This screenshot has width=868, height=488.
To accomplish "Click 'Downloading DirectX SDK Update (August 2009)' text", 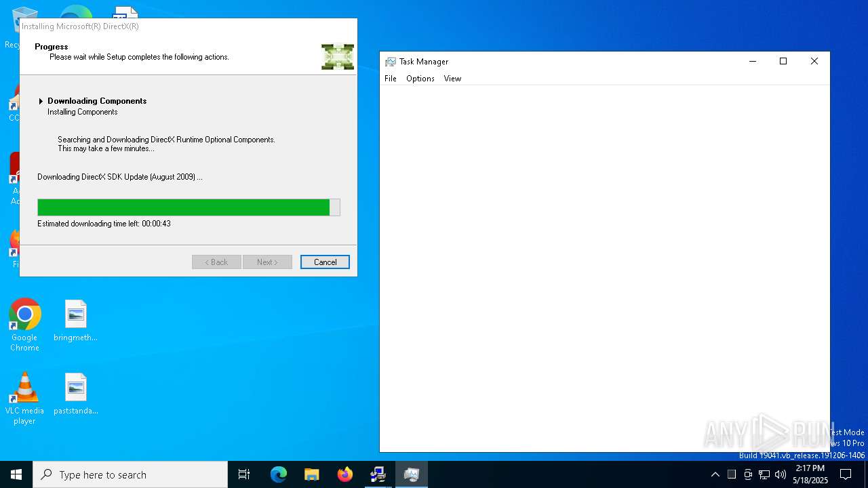I will tap(120, 177).
